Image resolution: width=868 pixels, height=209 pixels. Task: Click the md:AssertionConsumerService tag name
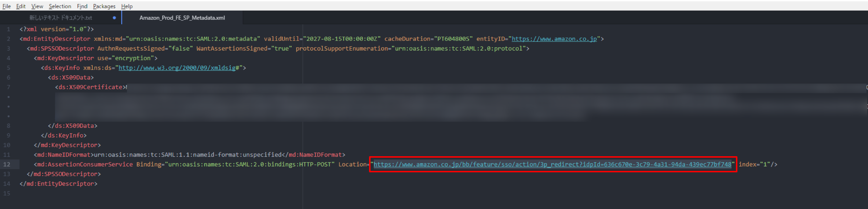(x=85, y=164)
